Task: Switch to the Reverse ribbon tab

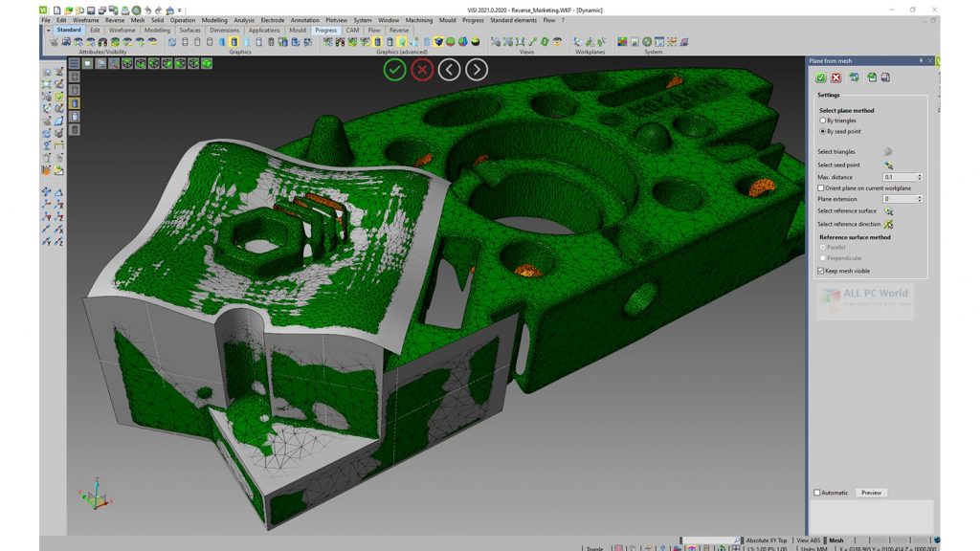Action: (398, 30)
